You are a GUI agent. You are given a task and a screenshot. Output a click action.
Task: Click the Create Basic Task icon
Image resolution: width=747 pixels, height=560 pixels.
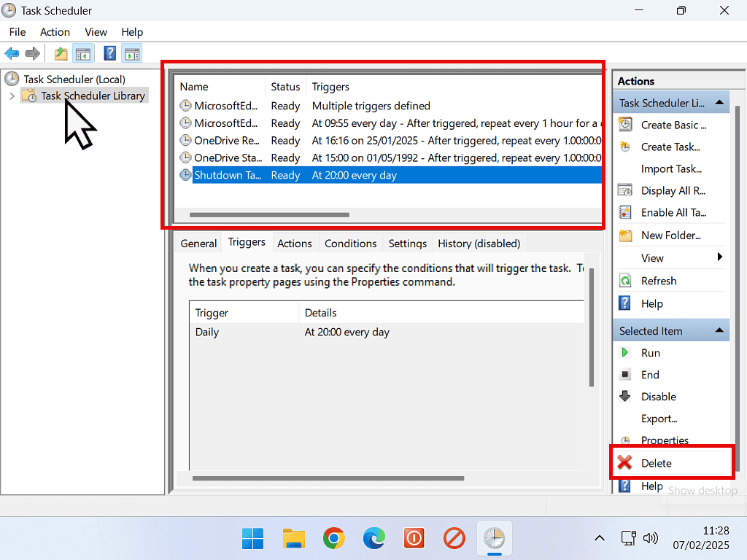(x=625, y=125)
